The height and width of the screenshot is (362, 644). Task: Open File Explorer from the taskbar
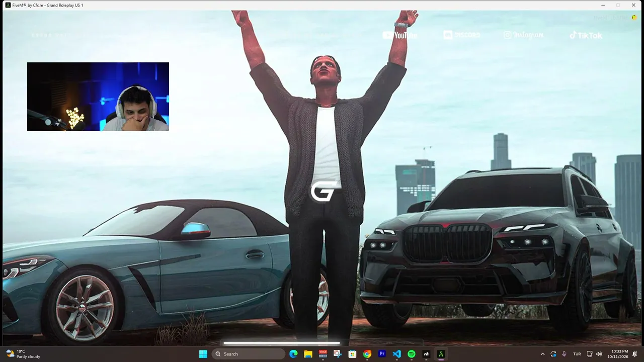coord(308,354)
